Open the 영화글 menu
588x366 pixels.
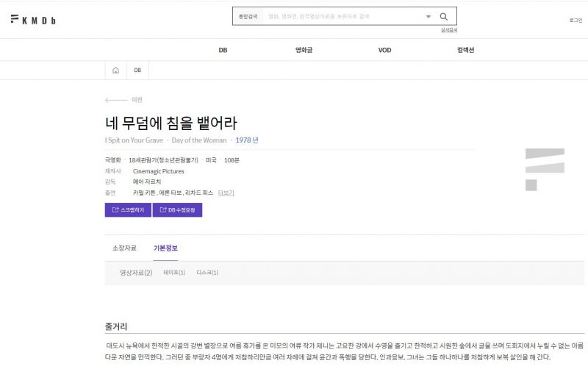click(x=304, y=50)
